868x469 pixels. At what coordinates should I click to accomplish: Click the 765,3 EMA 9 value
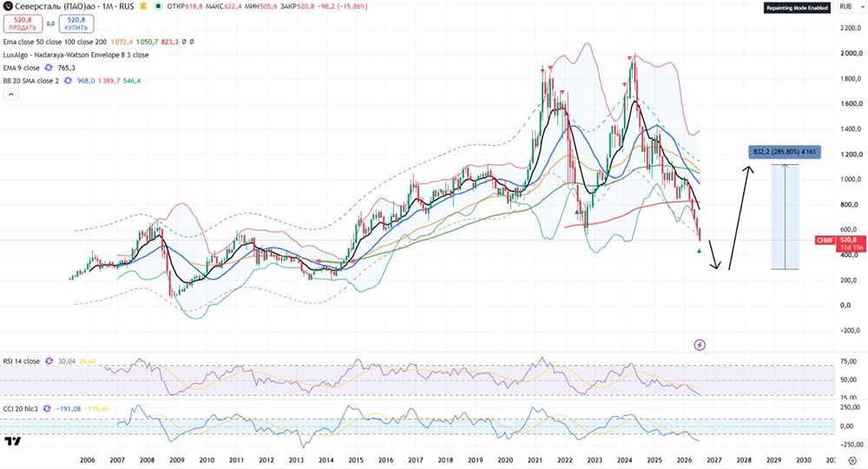tap(67, 68)
